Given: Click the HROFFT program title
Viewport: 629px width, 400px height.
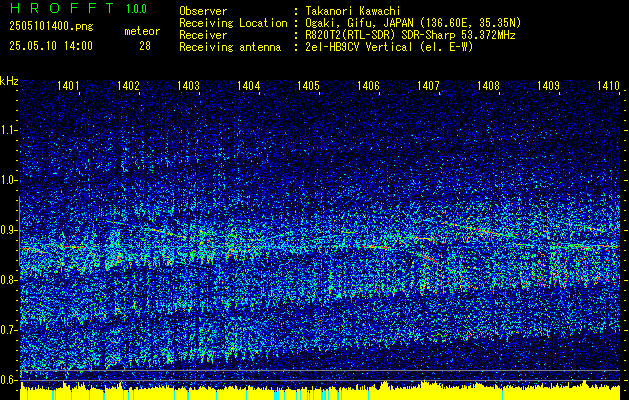Looking at the screenshot, I should [x=63, y=8].
